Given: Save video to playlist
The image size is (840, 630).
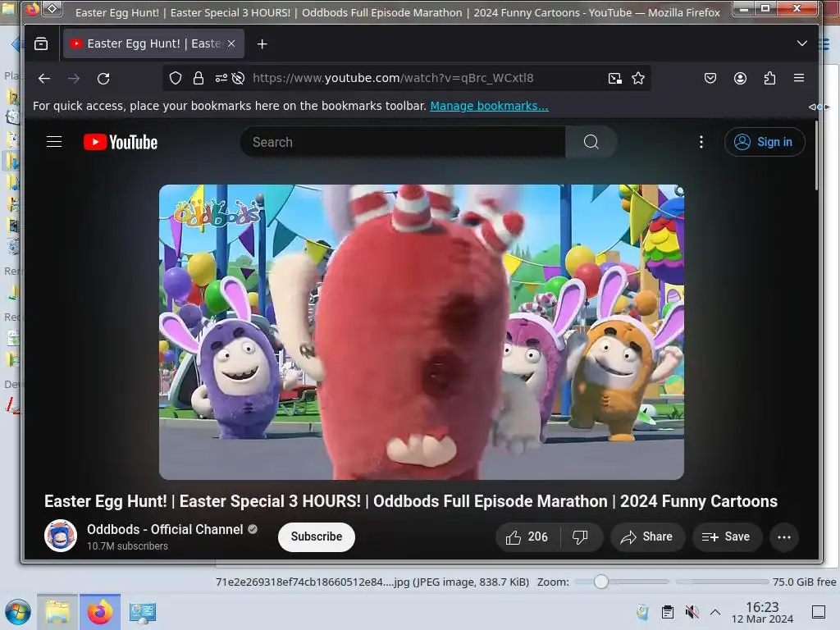Looking at the screenshot, I should click(727, 537).
